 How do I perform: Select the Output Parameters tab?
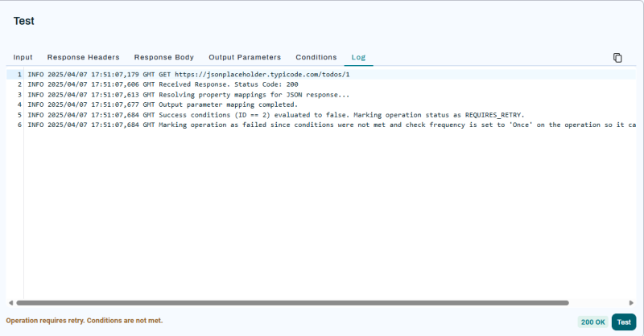click(245, 57)
